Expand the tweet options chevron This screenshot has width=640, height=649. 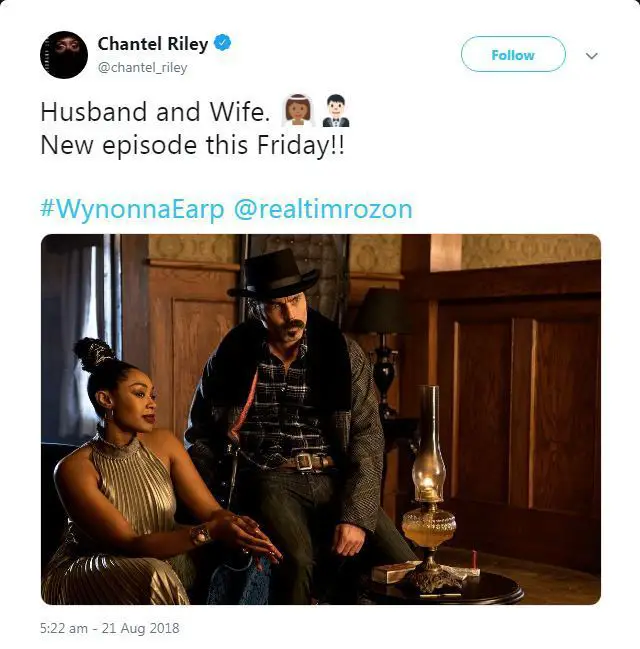[592, 55]
